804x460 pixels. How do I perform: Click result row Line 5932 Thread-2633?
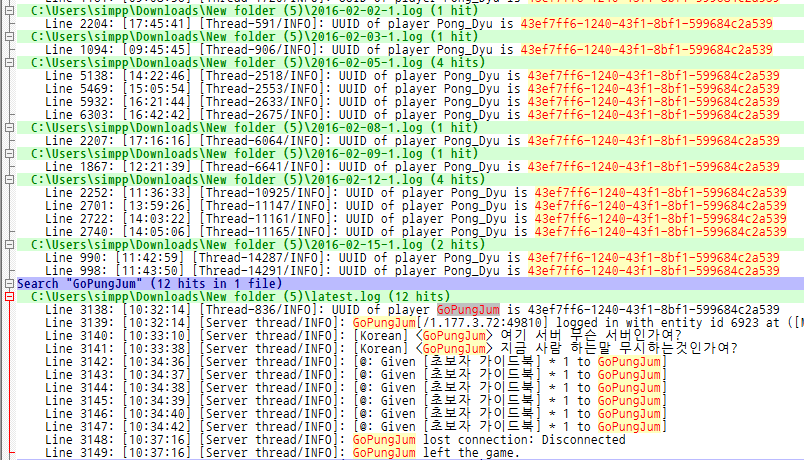coord(412,102)
